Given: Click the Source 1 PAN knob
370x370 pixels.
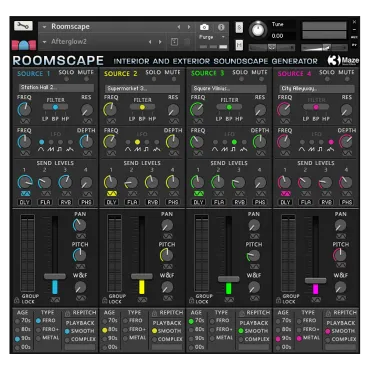Looking at the screenshot, I should click(80, 226).
